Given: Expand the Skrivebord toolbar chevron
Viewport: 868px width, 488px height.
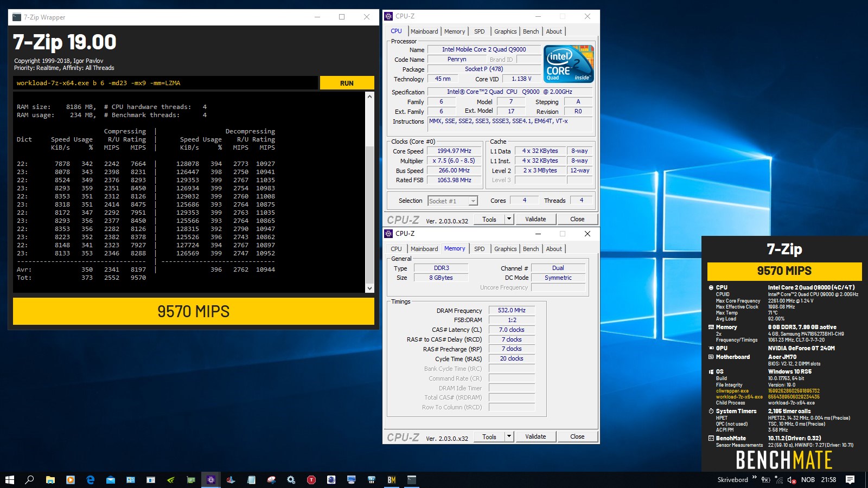Looking at the screenshot, I should click(754, 478).
